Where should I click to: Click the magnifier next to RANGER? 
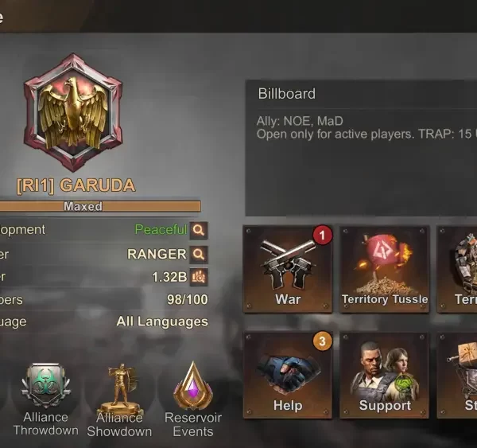point(199,254)
